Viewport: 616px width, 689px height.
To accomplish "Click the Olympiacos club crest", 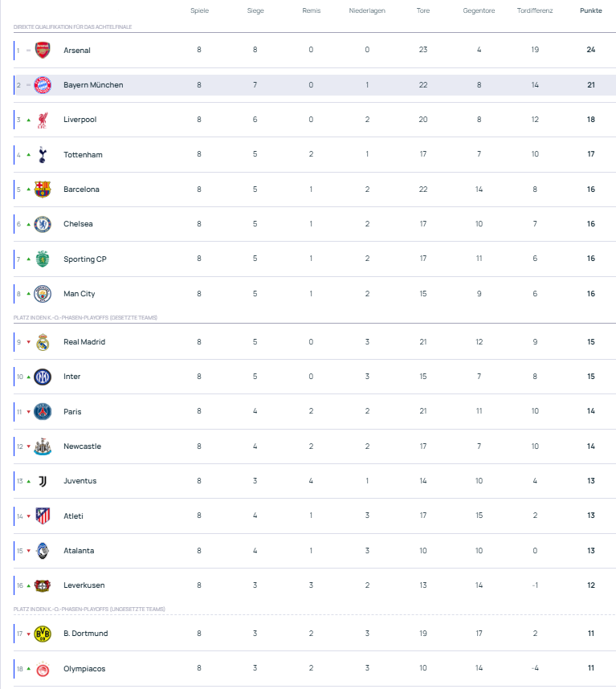I will (x=43, y=669).
